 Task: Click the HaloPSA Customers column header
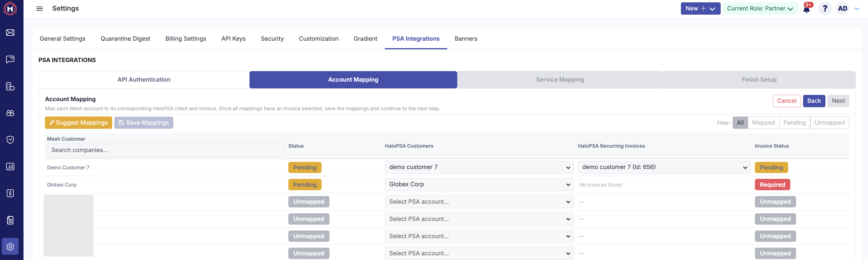(x=409, y=146)
